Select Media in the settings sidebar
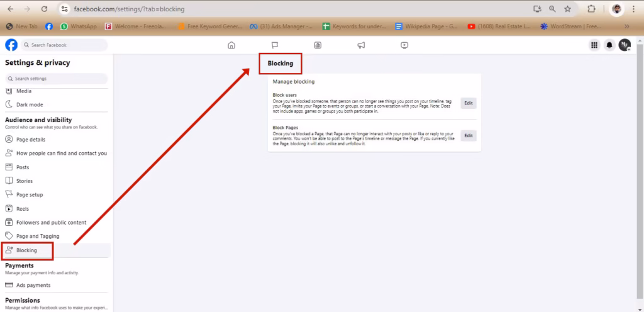644x312 pixels. (57, 91)
